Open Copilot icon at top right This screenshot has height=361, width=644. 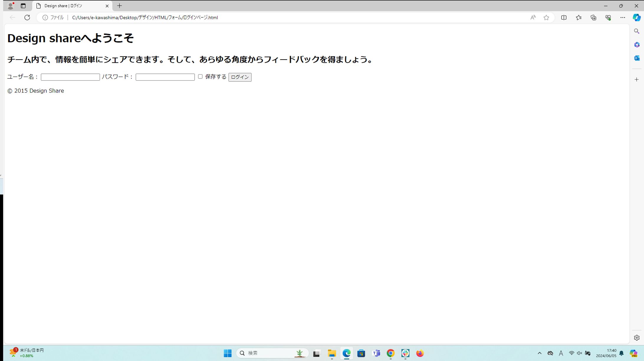tap(636, 17)
